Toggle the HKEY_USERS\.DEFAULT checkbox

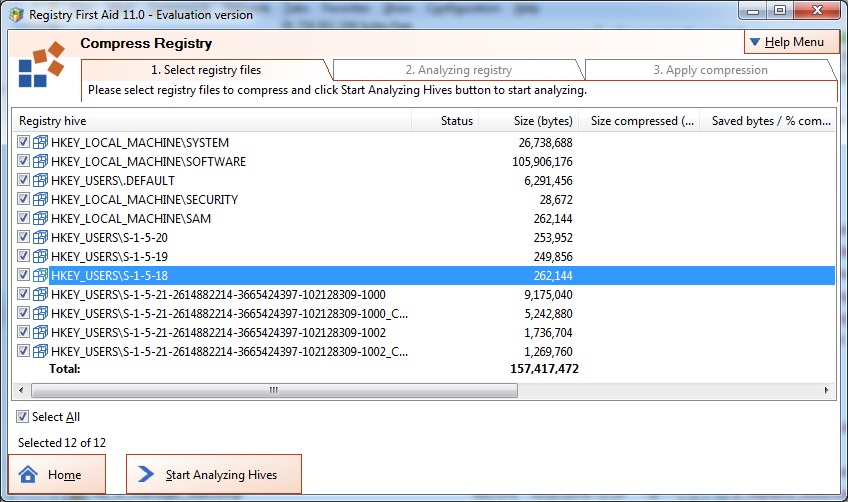pyautogui.click(x=23, y=180)
